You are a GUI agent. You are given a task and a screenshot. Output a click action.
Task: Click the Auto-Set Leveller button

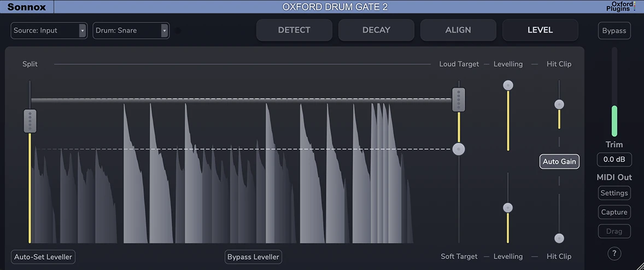coord(43,257)
